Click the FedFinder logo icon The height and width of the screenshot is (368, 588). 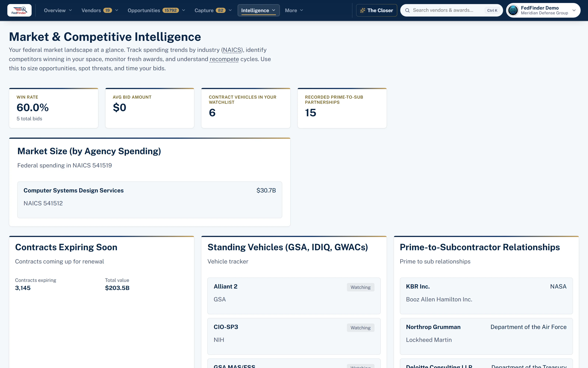click(x=19, y=10)
